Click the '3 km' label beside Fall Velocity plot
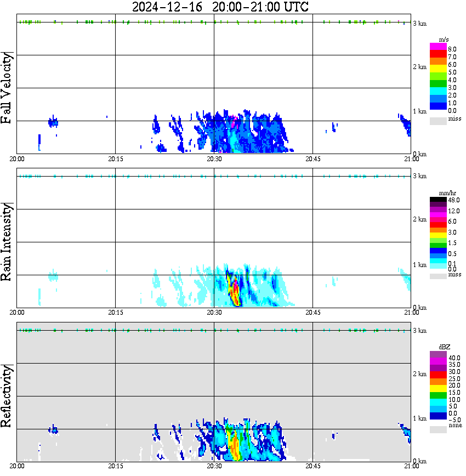This screenshot has height=476, width=466. [x=420, y=24]
